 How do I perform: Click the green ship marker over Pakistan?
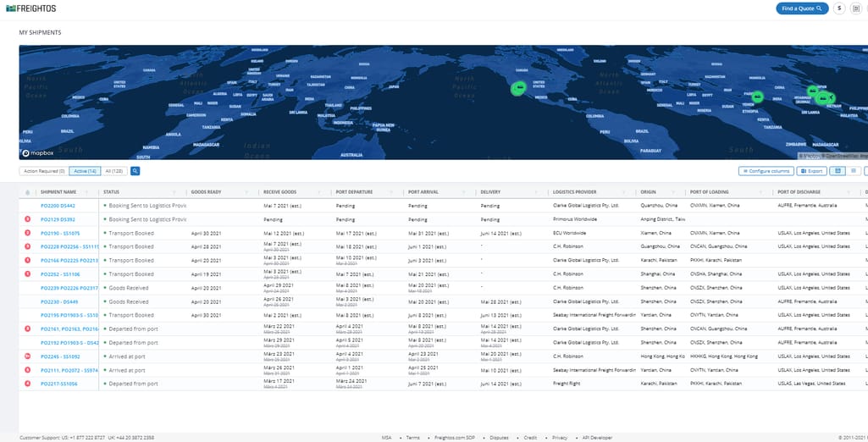[x=758, y=97]
